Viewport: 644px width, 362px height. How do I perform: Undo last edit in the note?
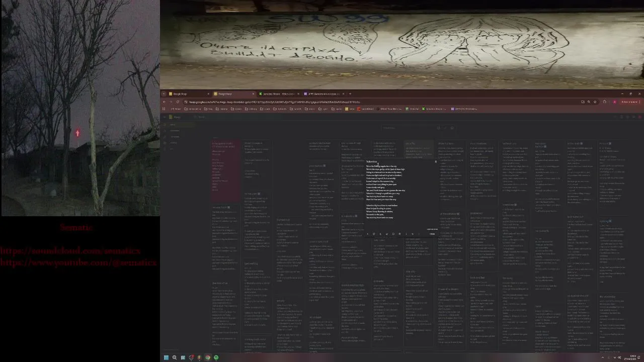(x=413, y=234)
